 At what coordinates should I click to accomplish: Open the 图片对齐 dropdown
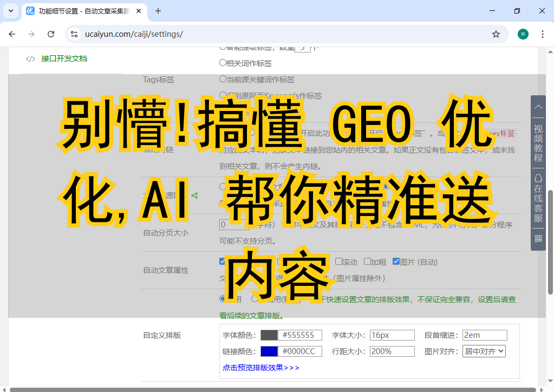click(484, 351)
